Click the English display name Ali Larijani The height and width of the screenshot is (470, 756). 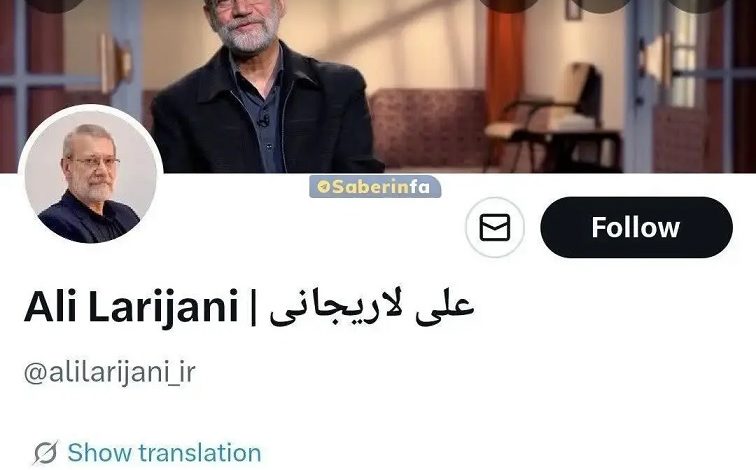point(131,307)
